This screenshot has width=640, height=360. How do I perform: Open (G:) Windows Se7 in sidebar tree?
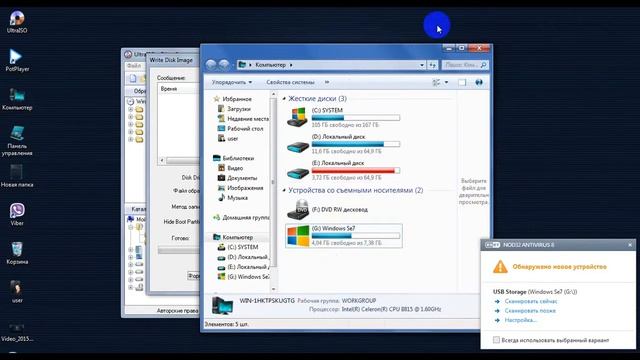point(243,277)
